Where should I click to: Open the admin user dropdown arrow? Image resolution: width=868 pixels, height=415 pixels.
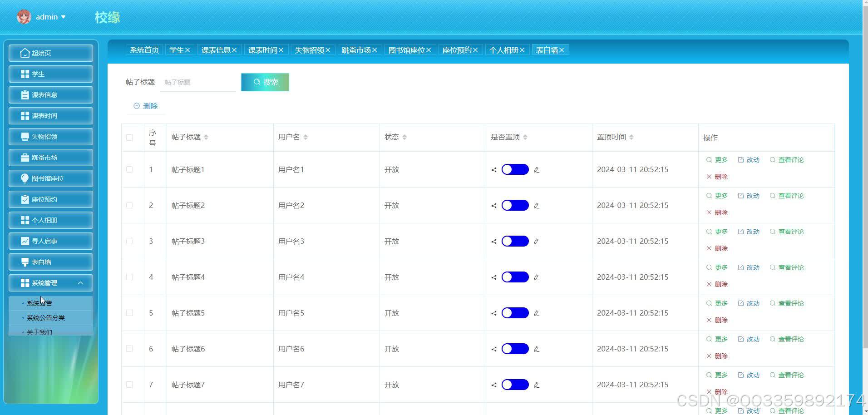[63, 17]
